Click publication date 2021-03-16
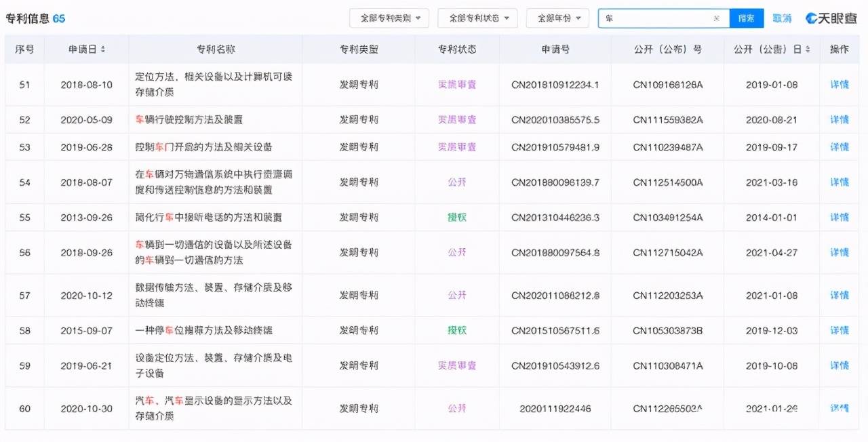This screenshot has width=868, height=442. pos(772,182)
